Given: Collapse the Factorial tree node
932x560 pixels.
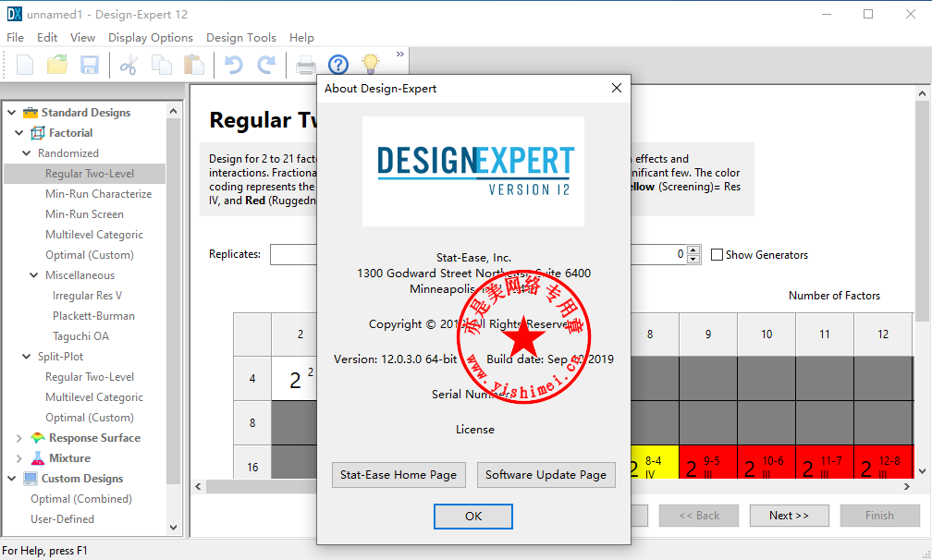Looking at the screenshot, I should [19, 133].
